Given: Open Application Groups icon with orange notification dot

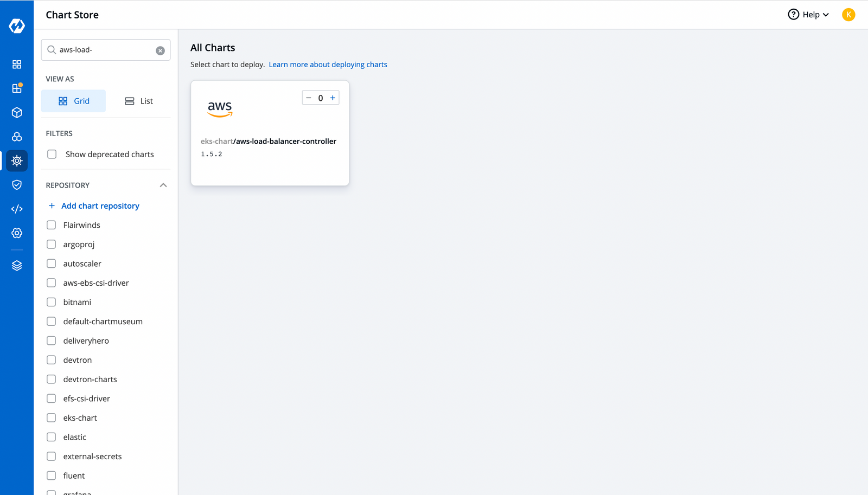Looking at the screenshot, I should [x=17, y=88].
